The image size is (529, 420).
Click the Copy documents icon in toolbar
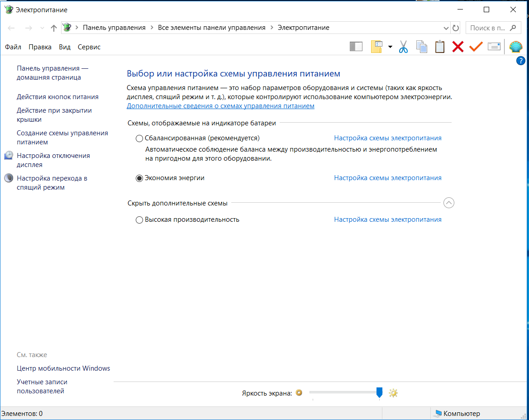click(422, 47)
